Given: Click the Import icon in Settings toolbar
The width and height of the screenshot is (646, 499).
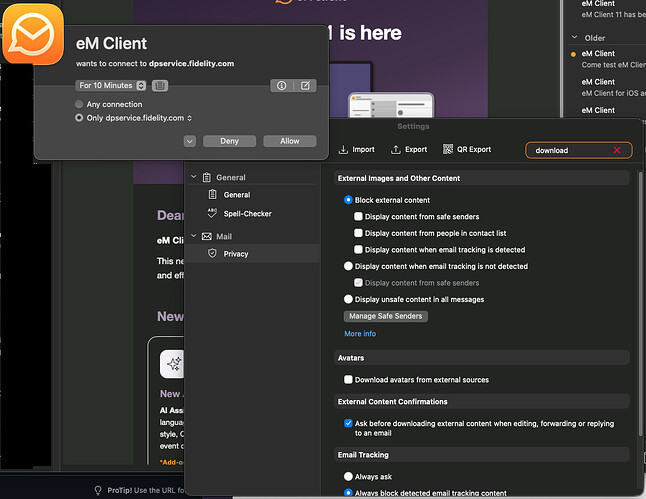Looking at the screenshot, I should tap(343, 150).
